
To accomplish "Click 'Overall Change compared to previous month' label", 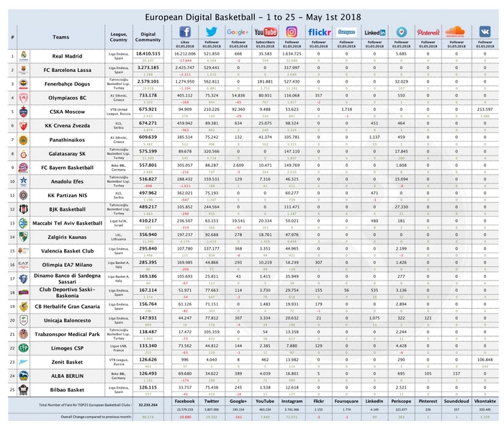I will pos(96,417).
